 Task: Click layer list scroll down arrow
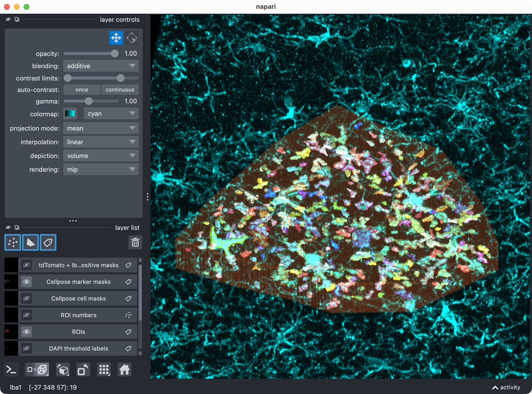140,353
